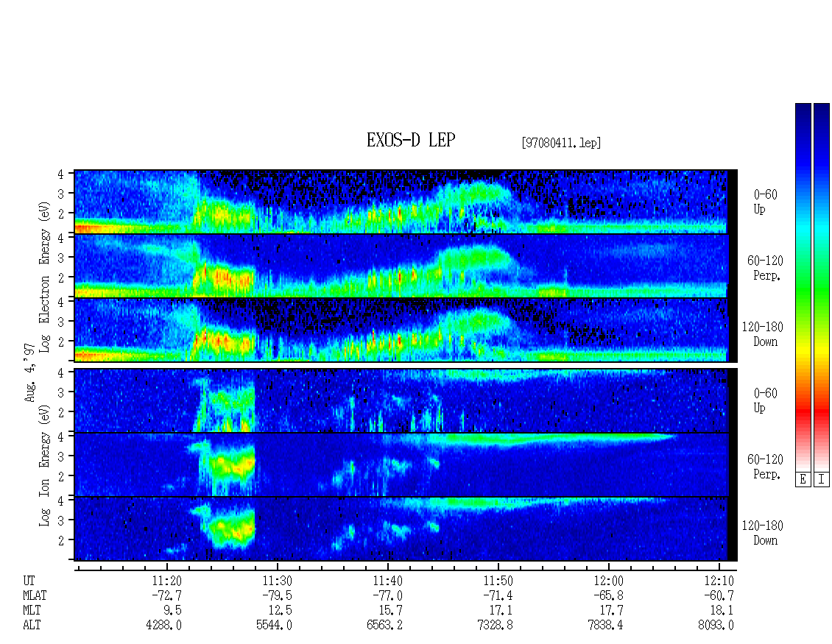Click the 60-120 Perp. label beside electron panels
The image size is (832, 644).
[765, 268]
